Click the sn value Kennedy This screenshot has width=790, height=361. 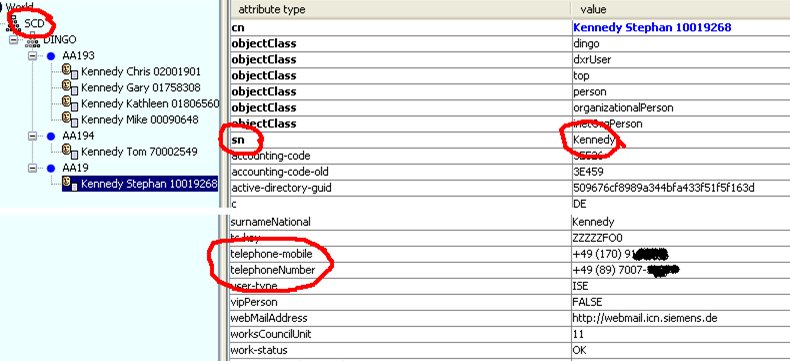click(x=594, y=140)
